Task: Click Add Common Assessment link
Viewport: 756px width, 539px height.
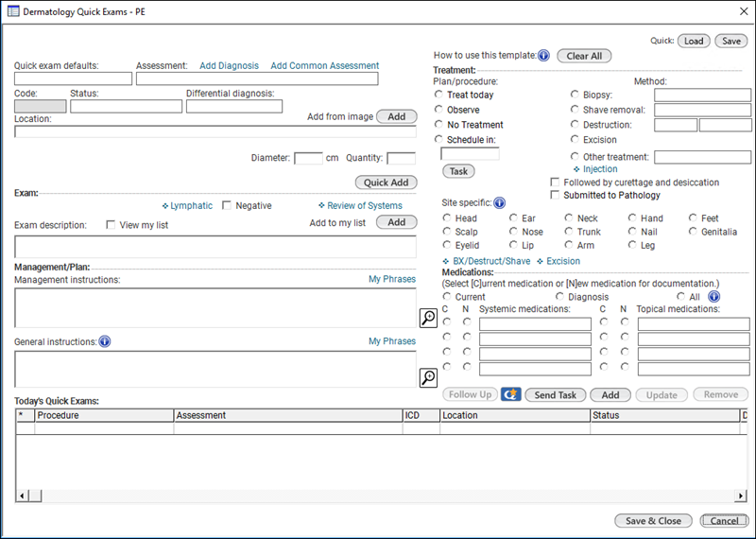Action: coord(324,65)
